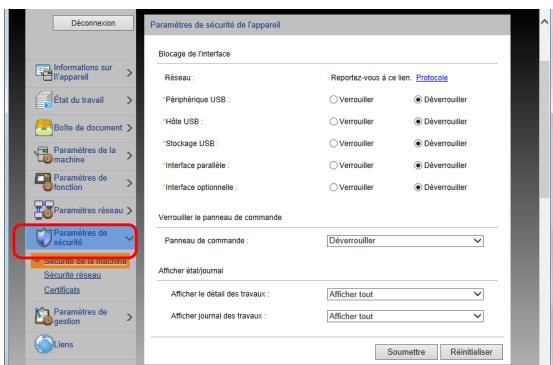
Task: Expand Informations sur l'appareil chevron
Action: (129, 73)
